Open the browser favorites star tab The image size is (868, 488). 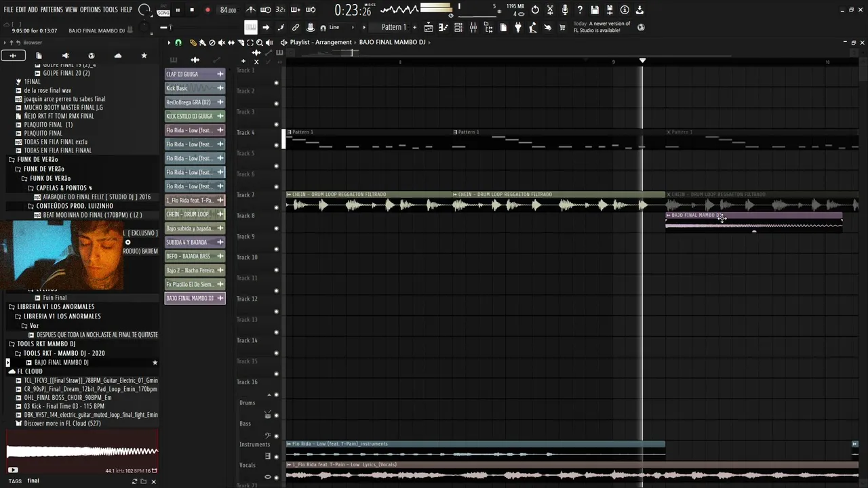click(144, 56)
